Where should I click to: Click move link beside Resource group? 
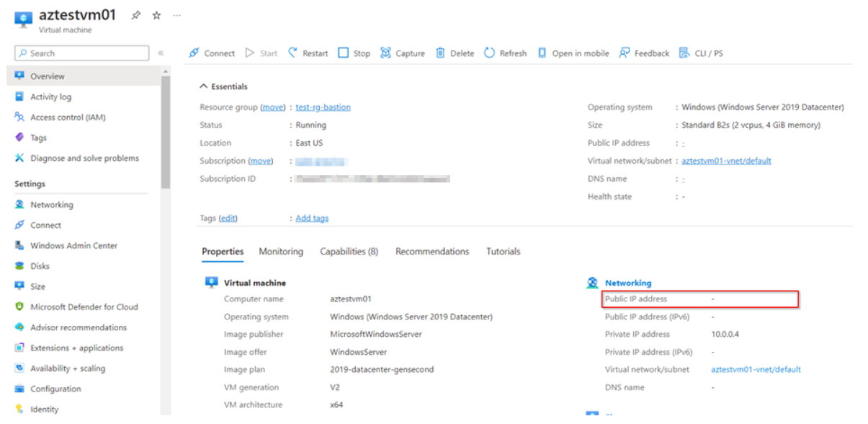272,107
